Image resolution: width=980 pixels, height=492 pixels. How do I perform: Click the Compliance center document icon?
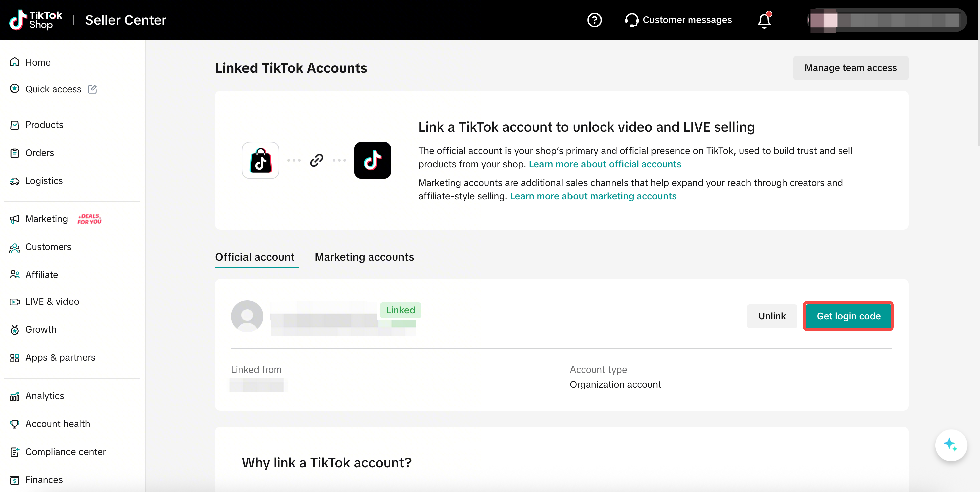(14, 452)
